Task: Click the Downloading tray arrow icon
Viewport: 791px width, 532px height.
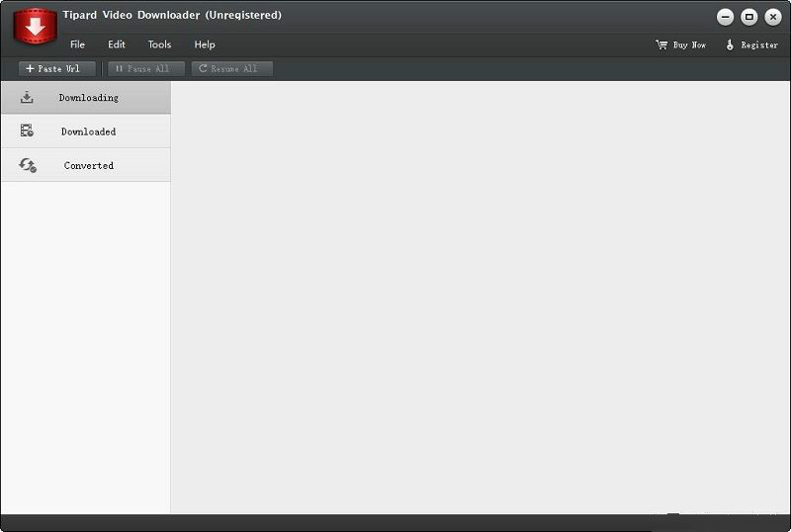Action: point(27,97)
